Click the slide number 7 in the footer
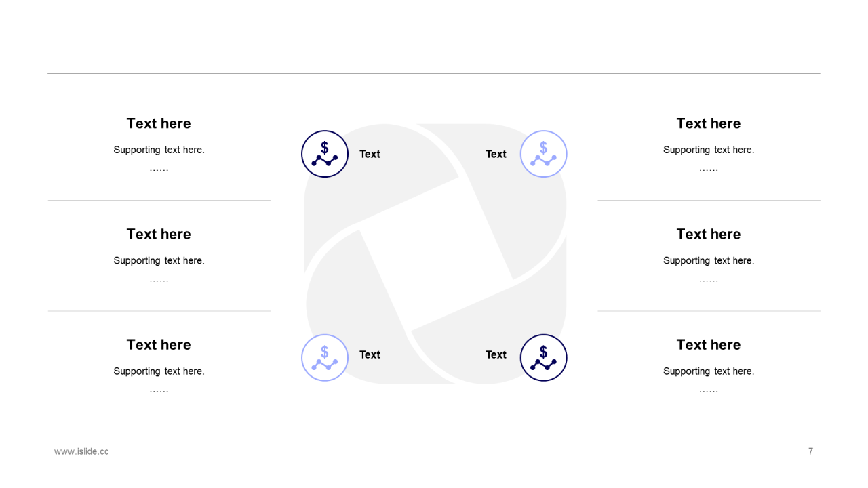868x488 pixels. [810, 451]
